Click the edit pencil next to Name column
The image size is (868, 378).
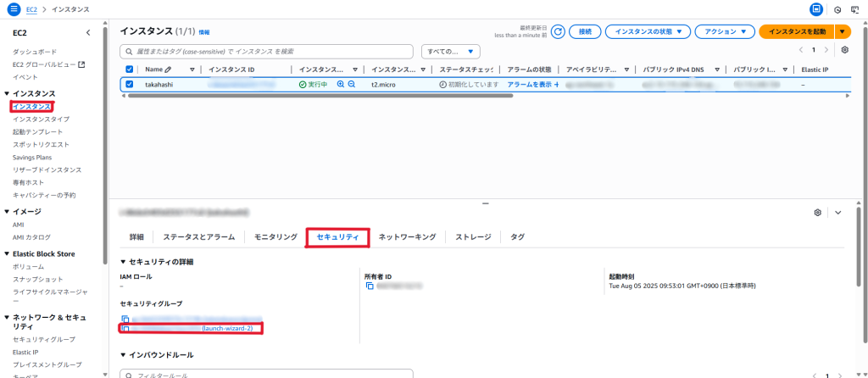click(169, 69)
